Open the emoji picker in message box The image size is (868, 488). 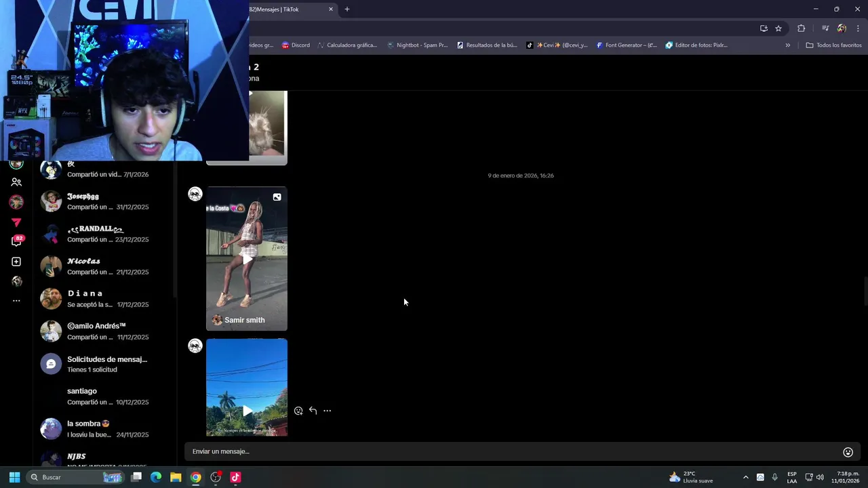[x=848, y=452]
